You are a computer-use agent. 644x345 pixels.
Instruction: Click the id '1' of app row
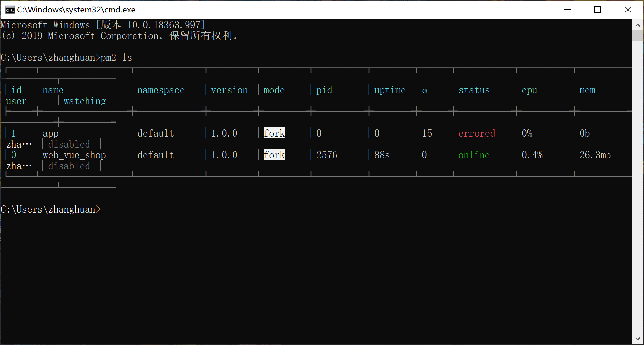[14, 133]
